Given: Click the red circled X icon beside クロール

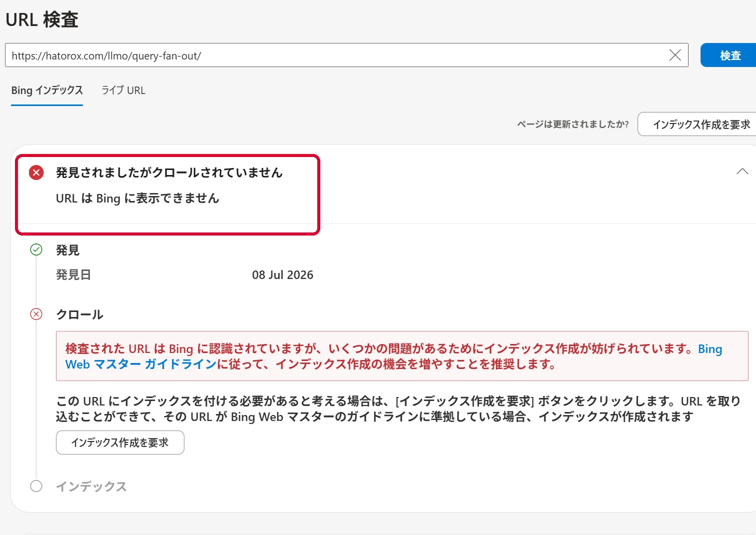Looking at the screenshot, I should [x=36, y=314].
